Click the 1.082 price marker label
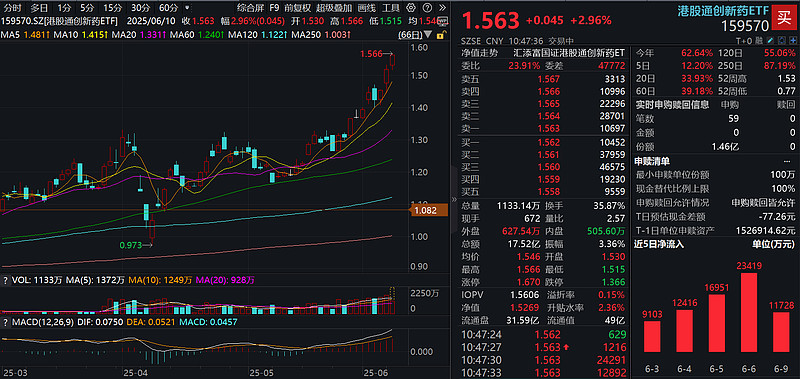The width and height of the screenshot is (800, 379). point(429,210)
